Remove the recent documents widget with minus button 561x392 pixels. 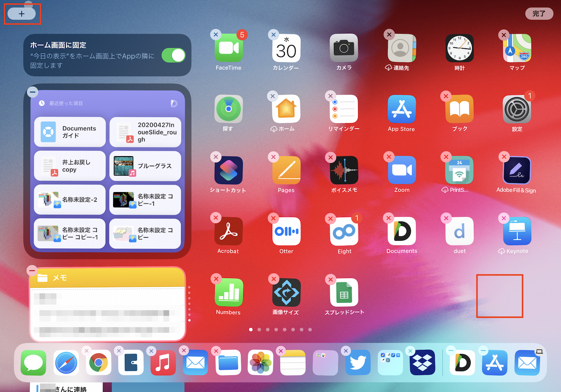[x=32, y=92]
